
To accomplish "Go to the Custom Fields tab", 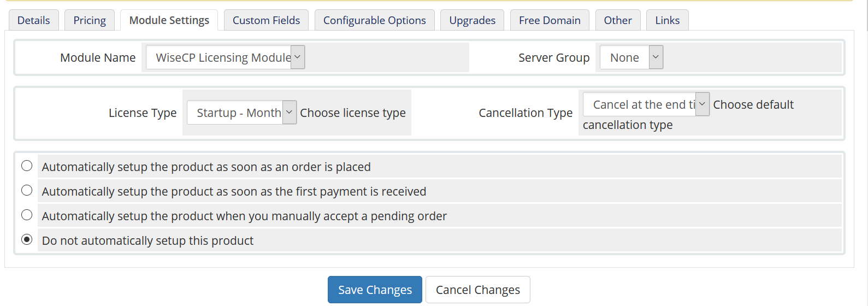I will pyautogui.click(x=266, y=20).
